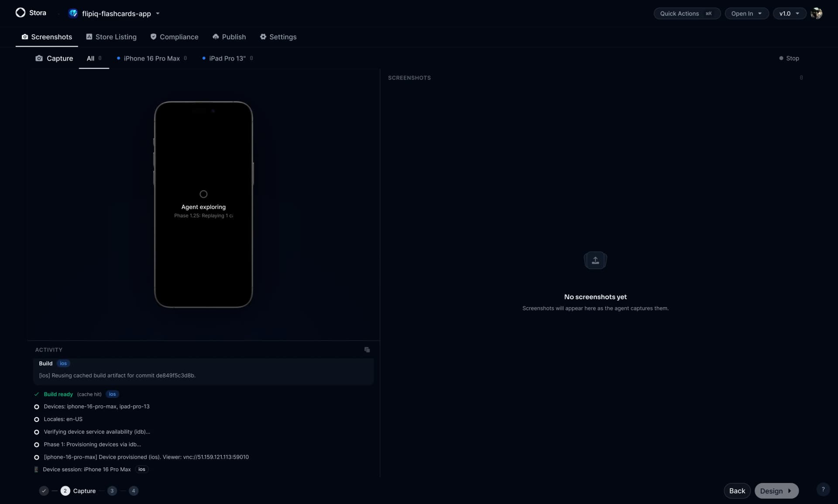Image resolution: width=838 pixels, height=504 pixels.
Task: Open the vnc viewer link for the provisioned device
Action: [x=216, y=457]
